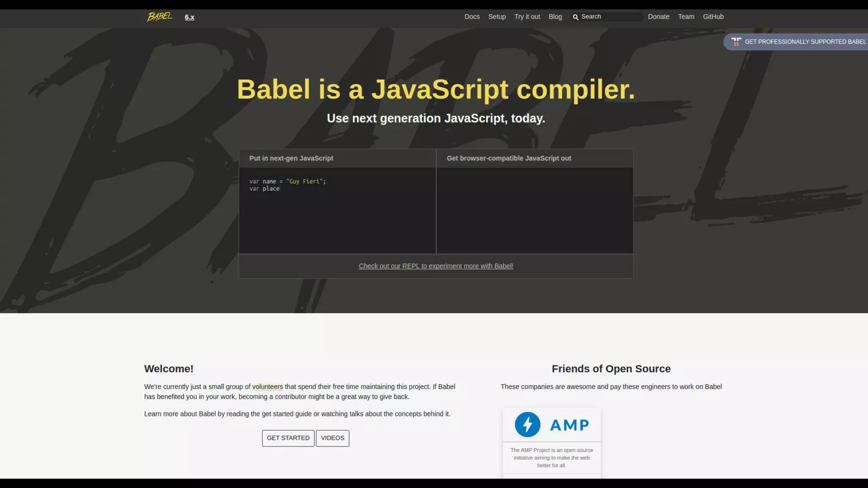Screen dimensions: 868x488
Task: Click the Babel logo in navbar
Action: (160, 17)
